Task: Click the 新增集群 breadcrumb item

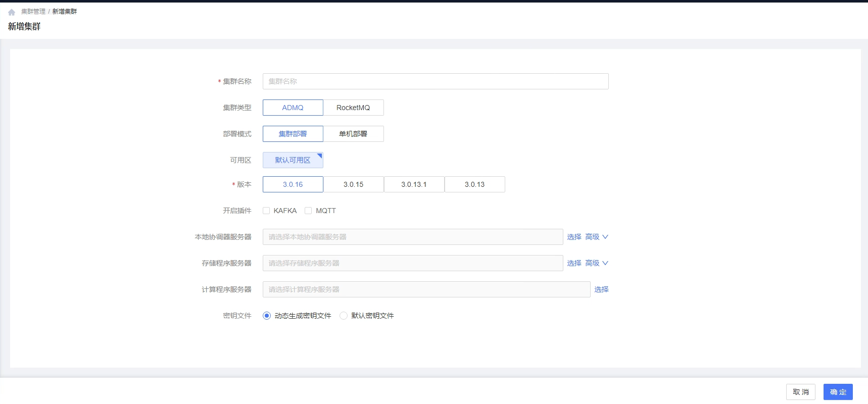Action: click(x=65, y=11)
